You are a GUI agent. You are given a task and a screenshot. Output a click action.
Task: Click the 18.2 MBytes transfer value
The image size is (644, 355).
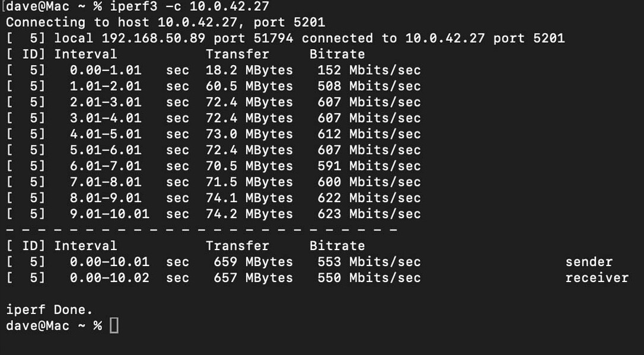[249, 71]
